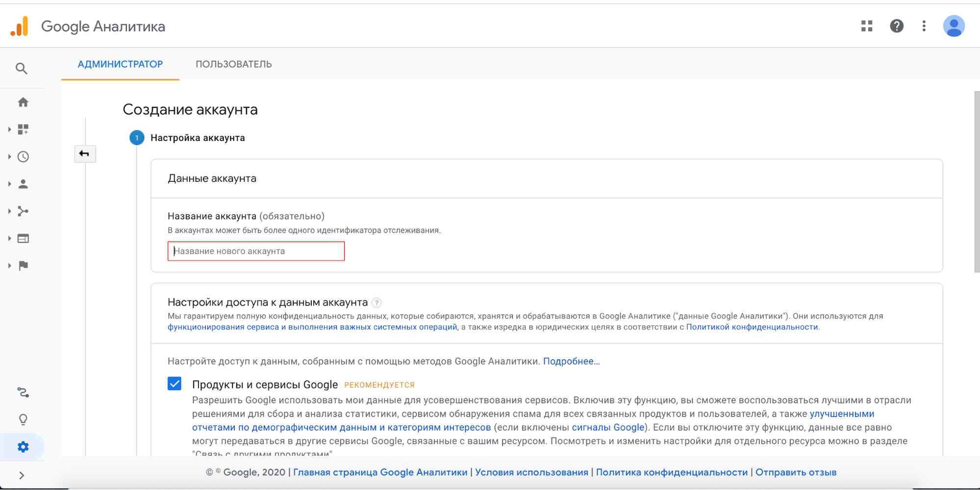Open the three-dot more options menu
980x490 pixels.
click(x=924, y=26)
